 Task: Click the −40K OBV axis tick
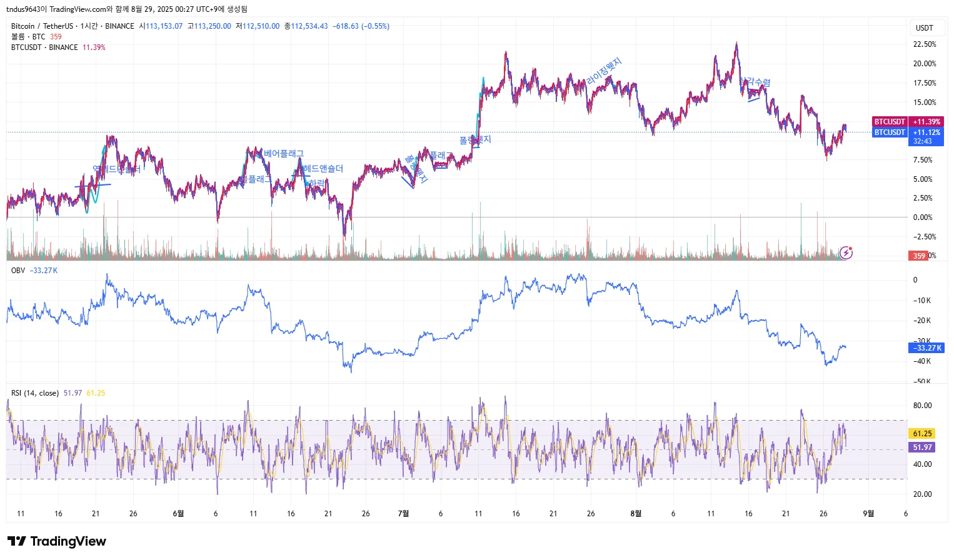pos(921,361)
